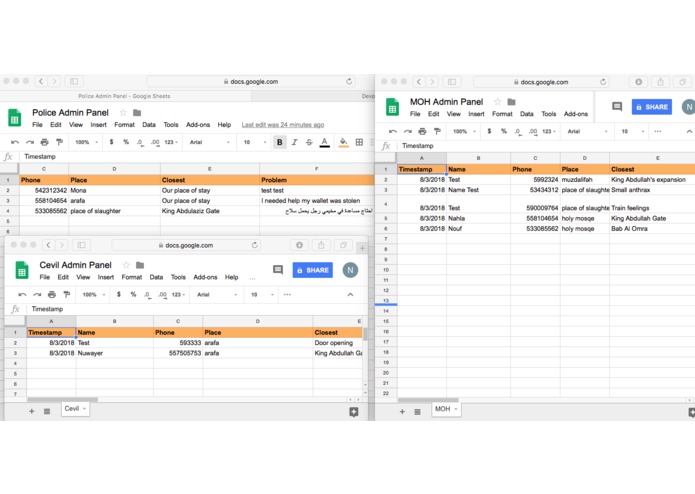Image resolution: width=695 pixels, height=494 pixels.
Task: Add new sheet in MOH Admin Panel
Action: coord(402,412)
